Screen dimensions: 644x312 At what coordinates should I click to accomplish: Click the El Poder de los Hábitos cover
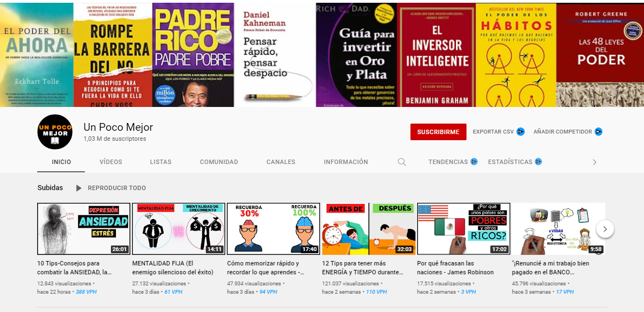tap(516, 55)
